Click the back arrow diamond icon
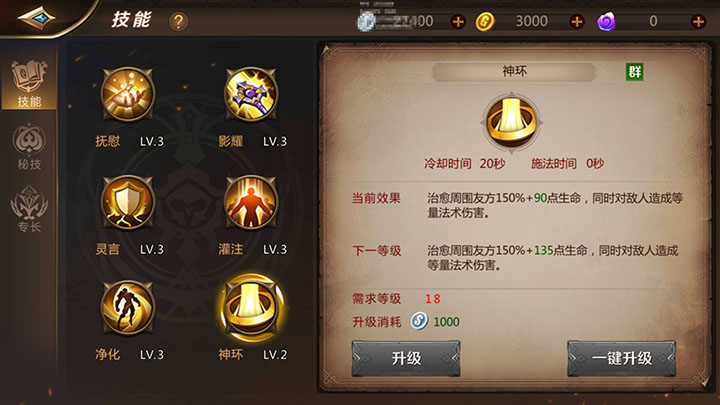Viewport: 720px width, 405px height. [x=36, y=18]
